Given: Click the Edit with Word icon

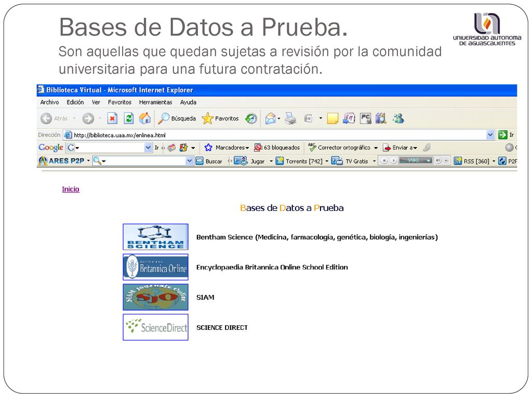Looking at the screenshot, I should (x=308, y=118).
